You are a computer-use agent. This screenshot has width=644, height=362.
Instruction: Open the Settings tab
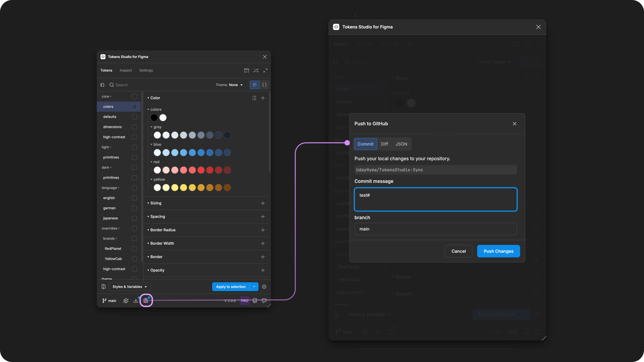(146, 70)
